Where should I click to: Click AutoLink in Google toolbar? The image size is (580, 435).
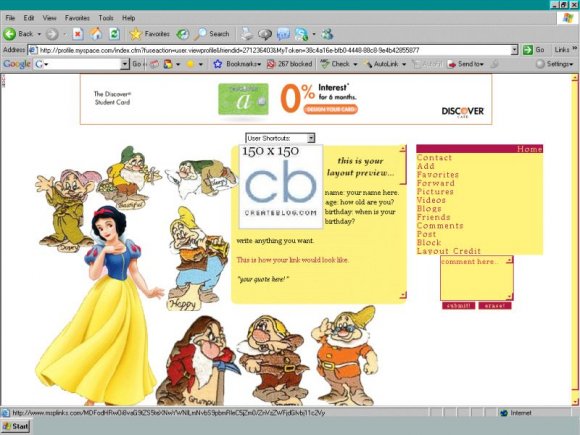(381, 64)
